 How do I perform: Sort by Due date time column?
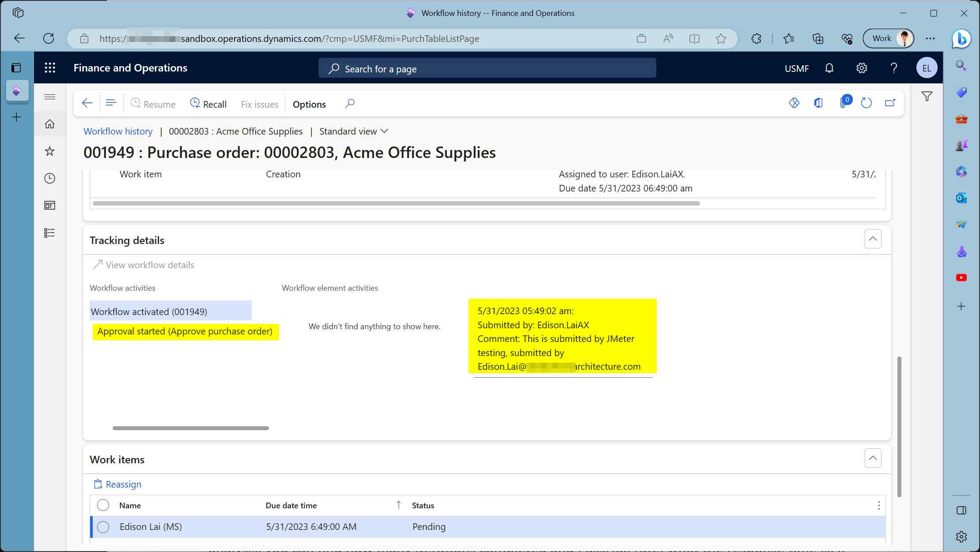291,506
